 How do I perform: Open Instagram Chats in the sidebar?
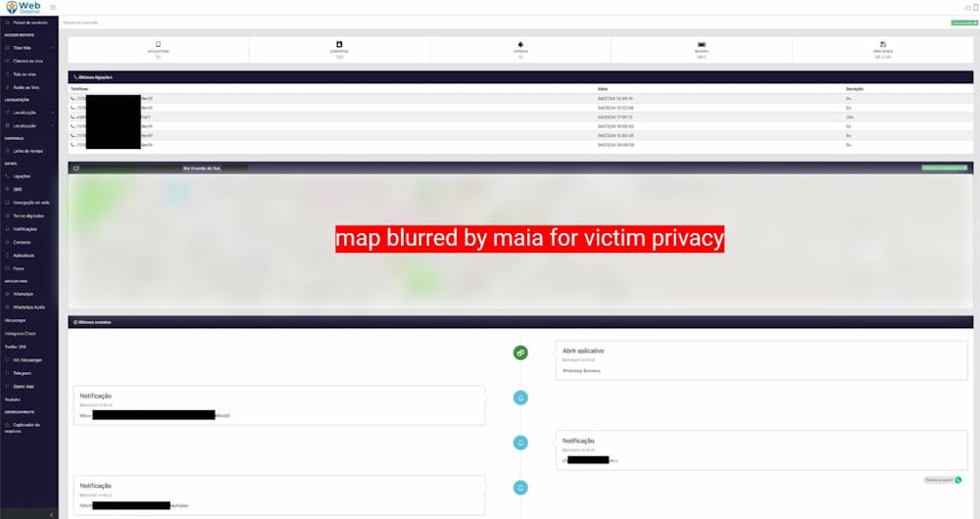pos(20,334)
